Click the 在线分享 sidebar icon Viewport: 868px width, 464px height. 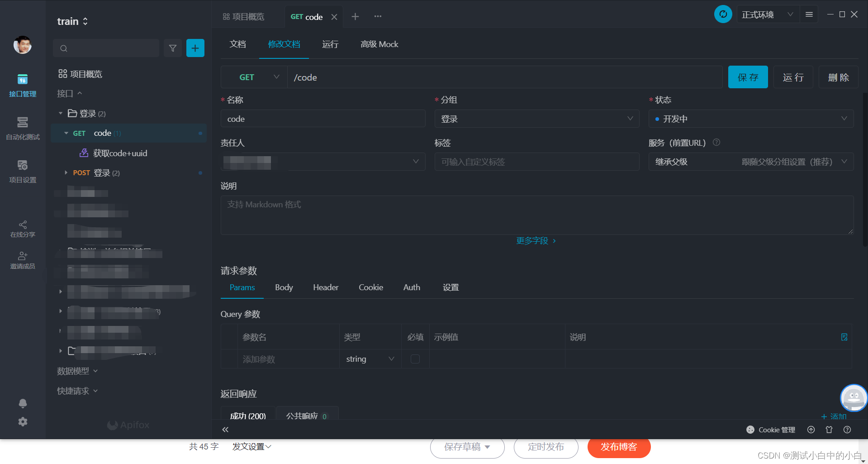(22, 229)
